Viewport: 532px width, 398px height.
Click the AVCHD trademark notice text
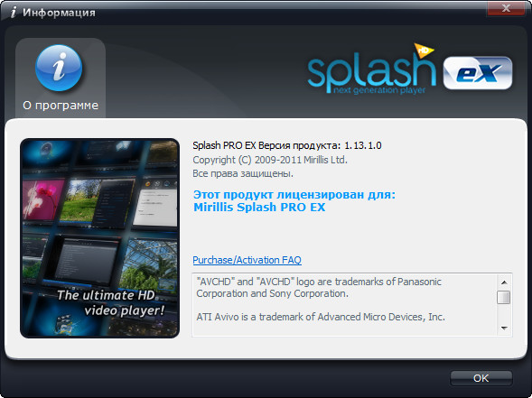(319, 288)
